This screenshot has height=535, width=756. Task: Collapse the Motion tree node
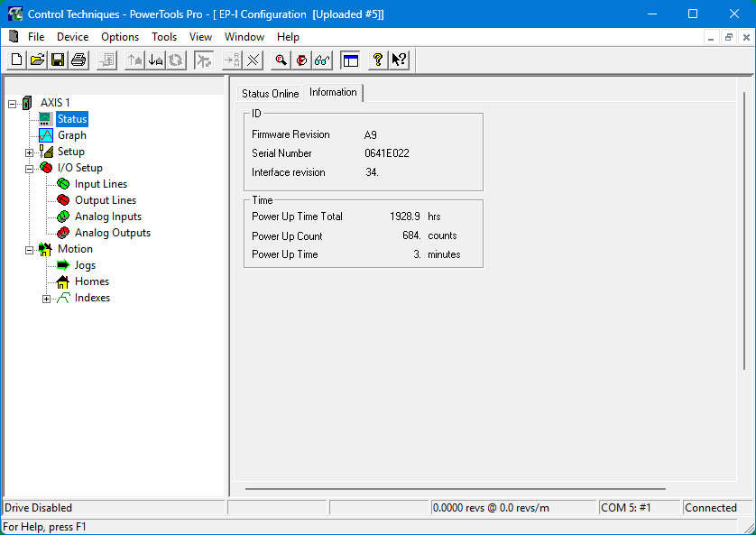pyautogui.click(x=30, y=250)
